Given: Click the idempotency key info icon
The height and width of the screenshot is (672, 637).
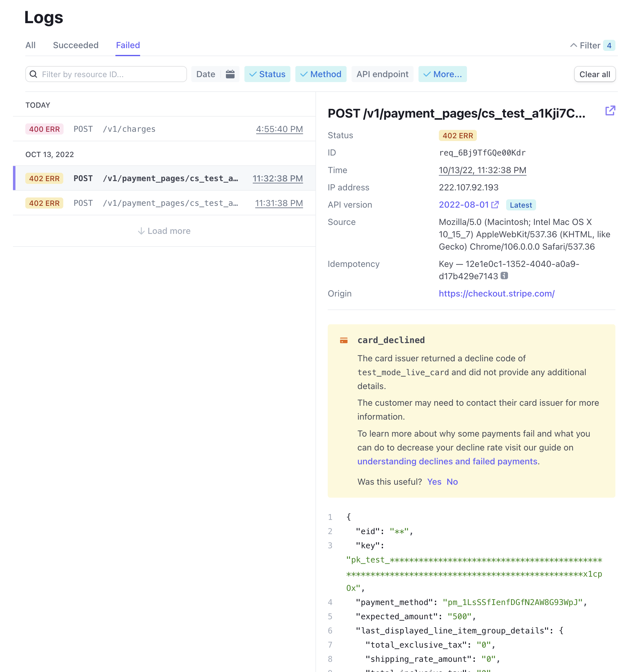Looking at the screenshot, I should pos(504,276).
